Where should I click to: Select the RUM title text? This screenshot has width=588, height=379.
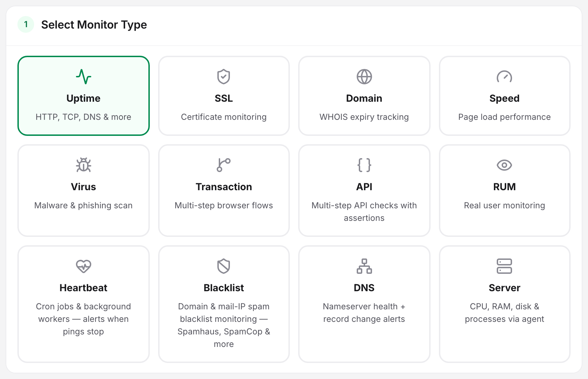click(504, 187)
